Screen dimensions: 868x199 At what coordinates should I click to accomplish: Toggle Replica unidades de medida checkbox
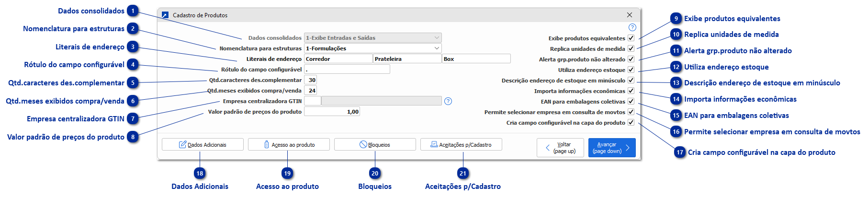[631, 48]
